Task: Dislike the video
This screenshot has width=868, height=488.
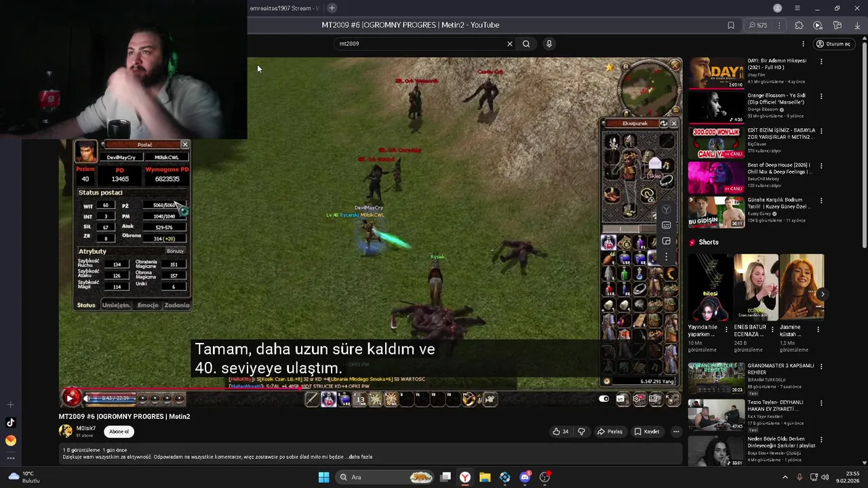Action: (x=581, y=431)
